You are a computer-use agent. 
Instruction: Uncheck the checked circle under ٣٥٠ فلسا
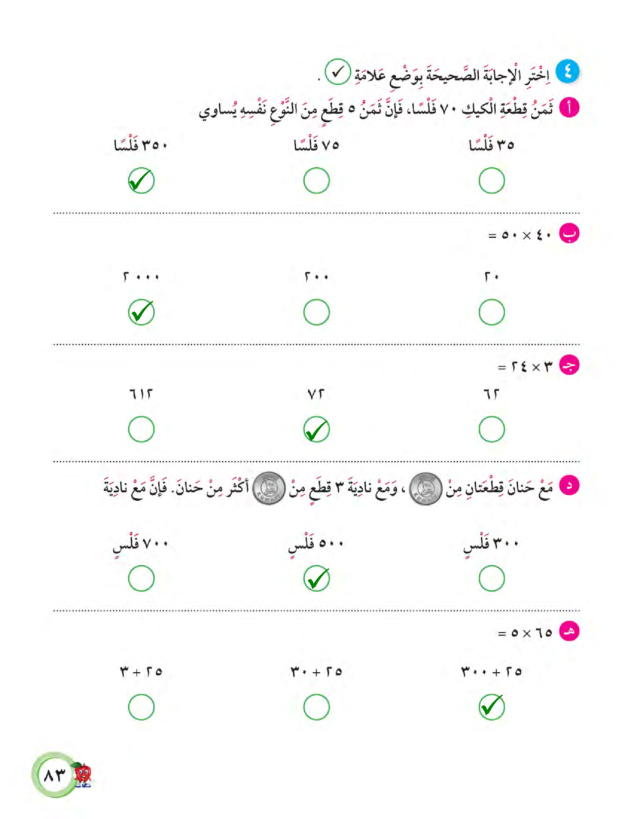(x=141, y=181)
